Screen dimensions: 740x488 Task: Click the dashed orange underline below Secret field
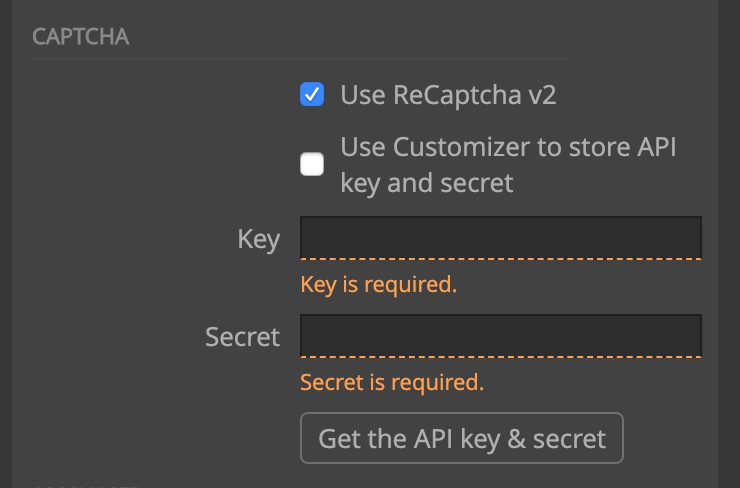pyautogui.click(x=501, y=357)
